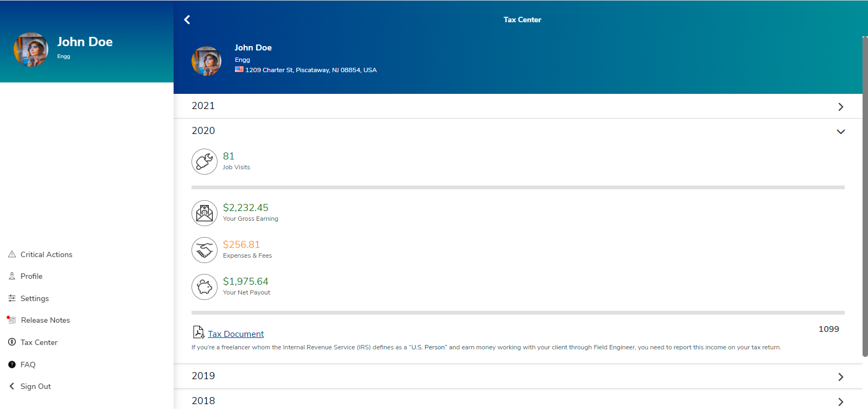Viewport: 868px width, 409px height.
Task: Click the 2020 year heading
Action: click(203, 131)
